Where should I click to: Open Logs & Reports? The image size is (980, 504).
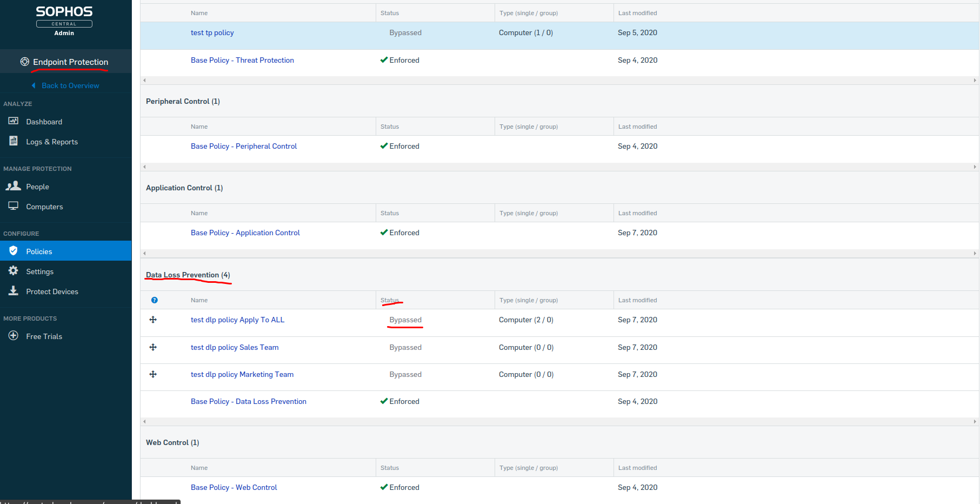(52, 142)
